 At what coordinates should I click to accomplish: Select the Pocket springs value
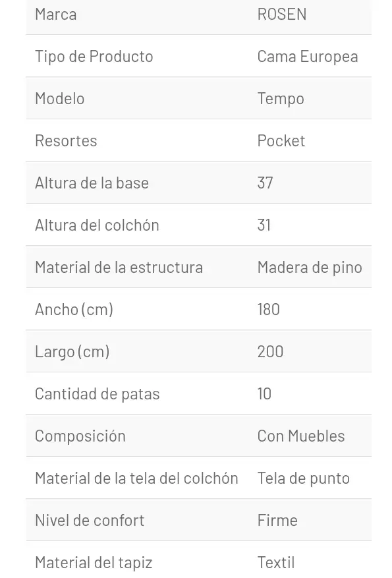click(281, 141)
